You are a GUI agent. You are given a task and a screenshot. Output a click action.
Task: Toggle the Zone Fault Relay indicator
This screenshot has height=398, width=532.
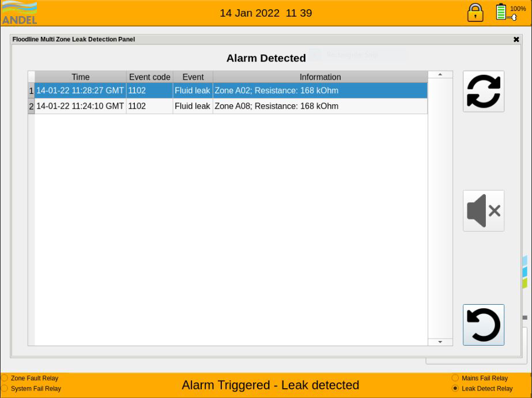(x=5, y=378)
